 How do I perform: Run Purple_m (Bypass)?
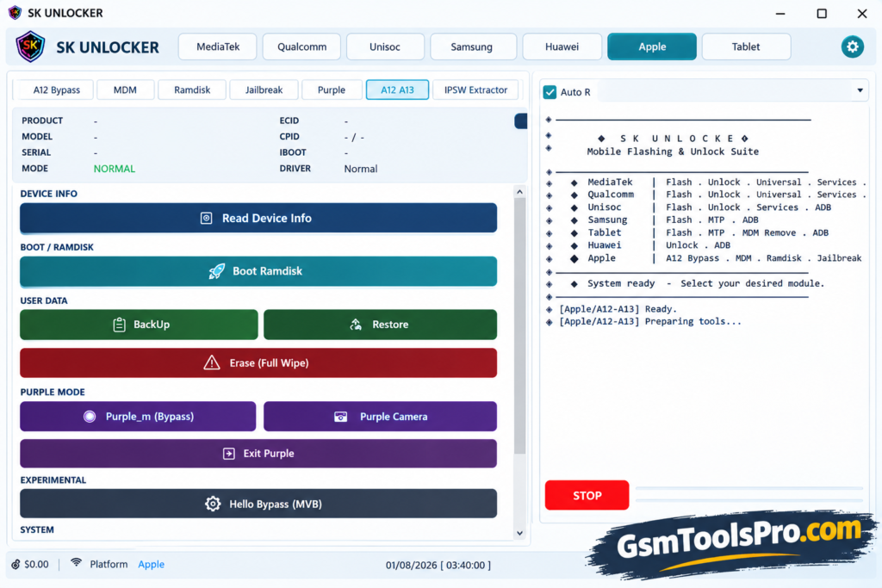coord(138,417)
